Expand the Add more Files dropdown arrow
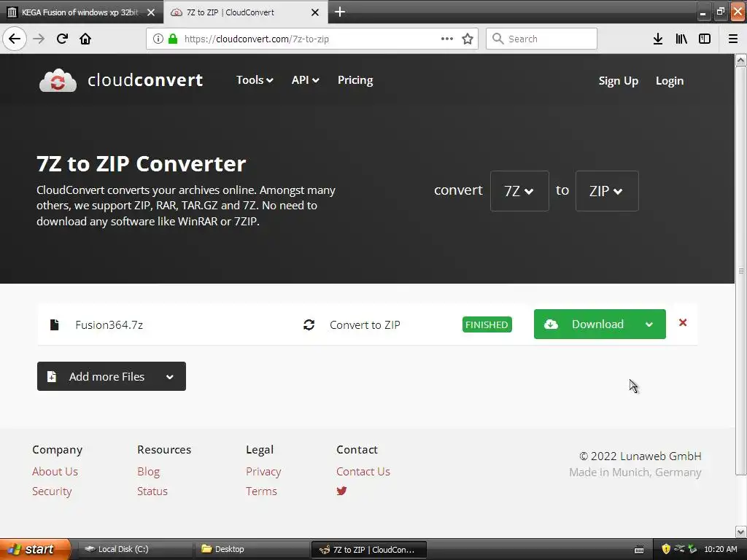Image resolution: width=747 pixels, height=560 pixels. (169, 377)
